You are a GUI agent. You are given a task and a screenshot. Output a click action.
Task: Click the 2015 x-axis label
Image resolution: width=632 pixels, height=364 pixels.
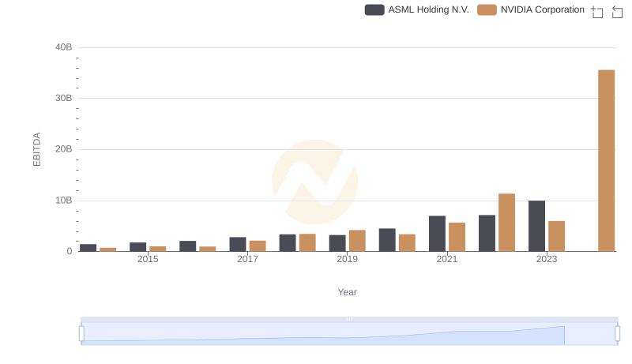click(148, 259)
